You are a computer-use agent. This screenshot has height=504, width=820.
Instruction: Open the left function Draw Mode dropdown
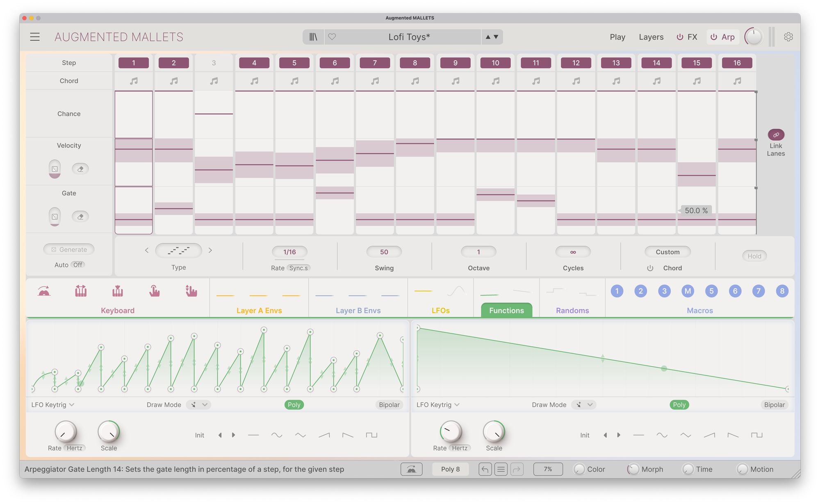click(198, 405)
